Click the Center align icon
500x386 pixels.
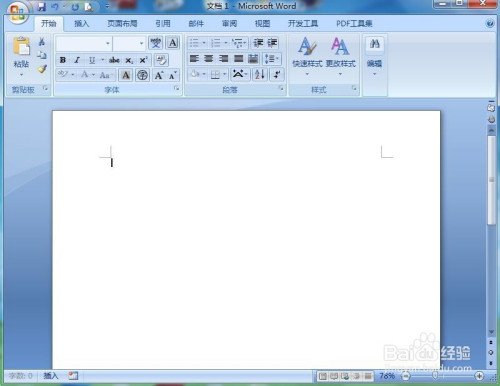point(209,59)
